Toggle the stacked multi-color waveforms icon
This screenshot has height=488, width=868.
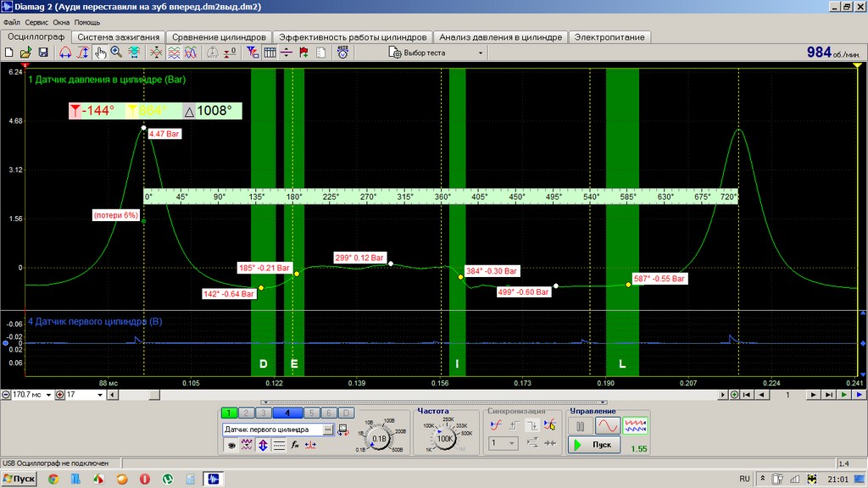click(174, 53)
